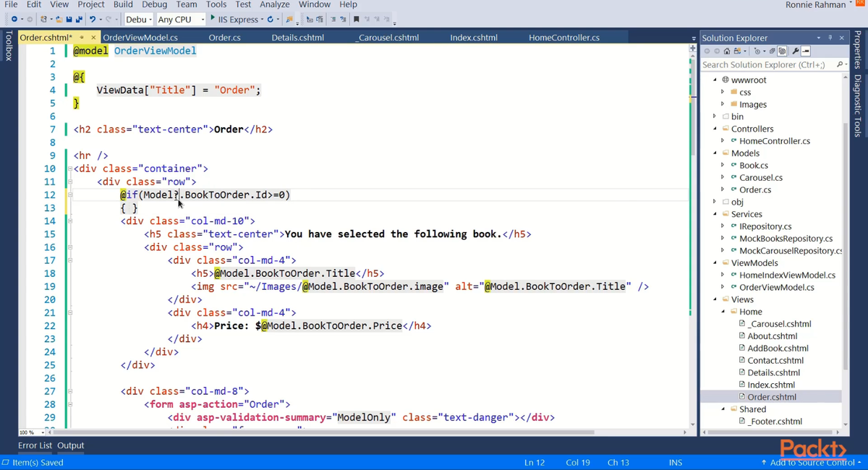868x470 pixels.
Task: Click the Pending Changes Filter clock icon
Action: click(757, 51)
